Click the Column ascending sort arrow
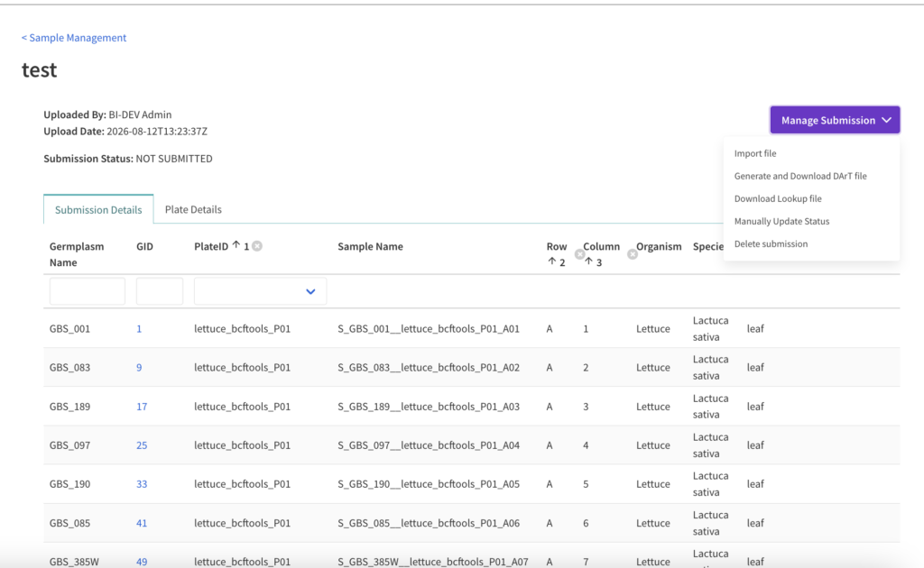 [588, 261]
